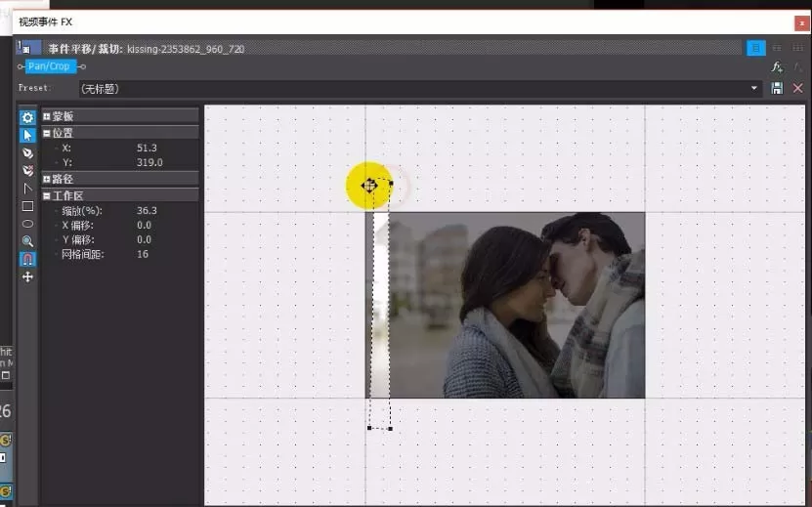
Task: Click the plug-in chain add FX icon
Action: coord(777,66)
